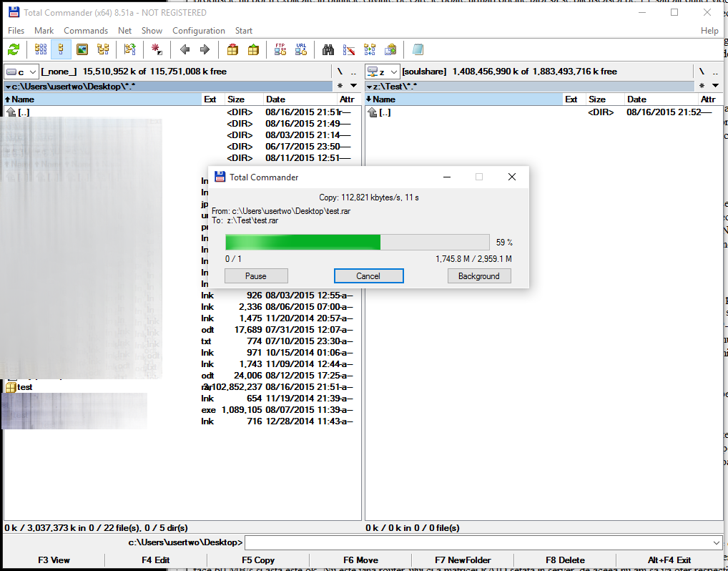Screen dimensions: 728x571
Task: Open the left panel drive c dropdown
Action: click(21, 72)
